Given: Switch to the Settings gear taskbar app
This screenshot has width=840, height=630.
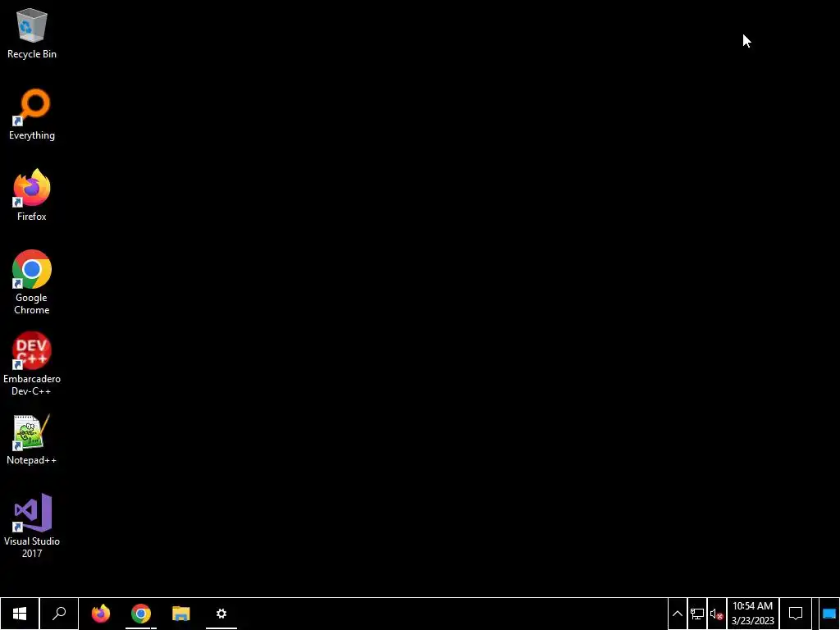Looking at the screenshot, I should coord(221,614).
